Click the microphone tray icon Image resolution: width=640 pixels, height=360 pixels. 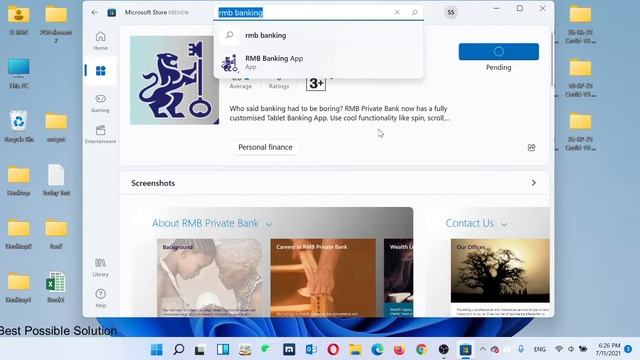521,349
